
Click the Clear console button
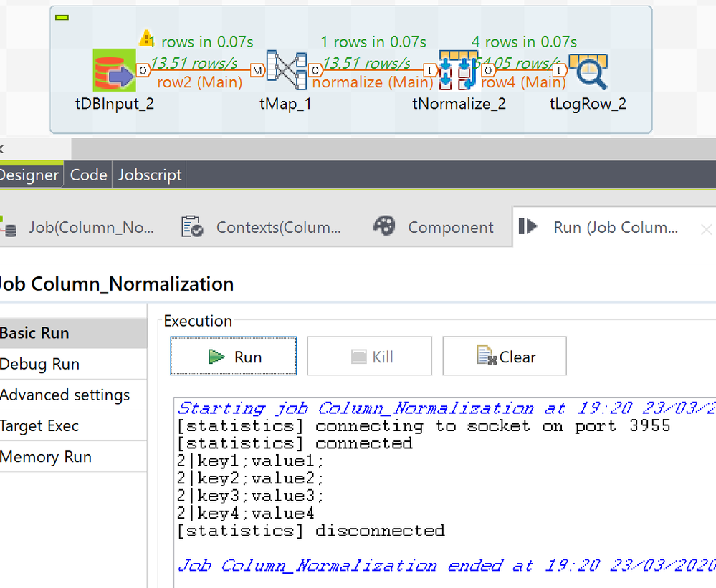505,357
